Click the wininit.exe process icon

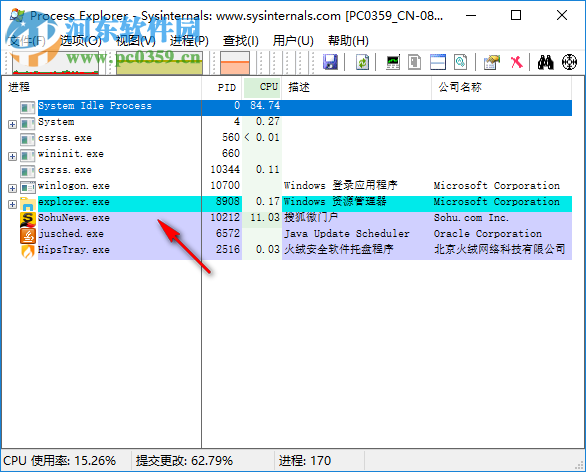pyautogui.click(x=28, y=155)
